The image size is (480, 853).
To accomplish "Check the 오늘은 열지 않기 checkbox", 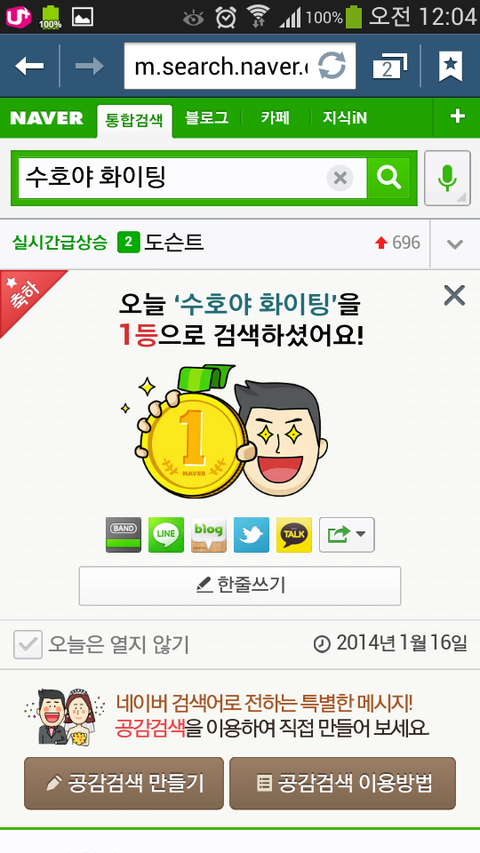I will [27, 645].
